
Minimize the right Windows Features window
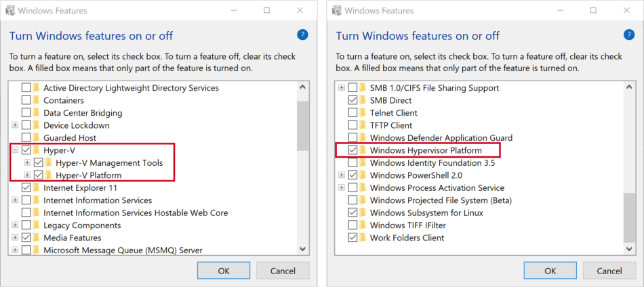[561, 10]
